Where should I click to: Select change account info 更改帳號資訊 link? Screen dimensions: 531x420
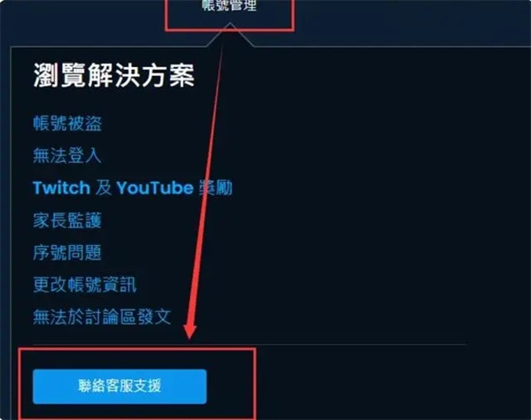tap(85, 285)
